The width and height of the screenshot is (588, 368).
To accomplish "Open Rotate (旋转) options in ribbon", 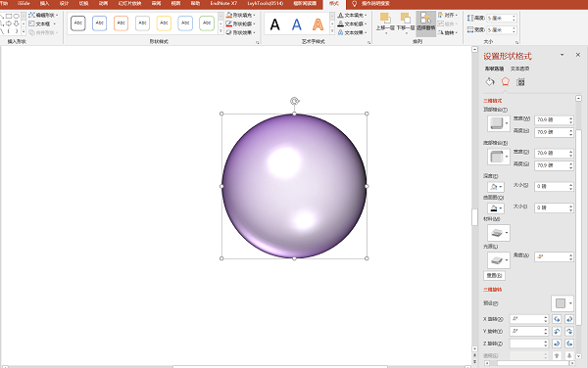I will tap(448, 32).
